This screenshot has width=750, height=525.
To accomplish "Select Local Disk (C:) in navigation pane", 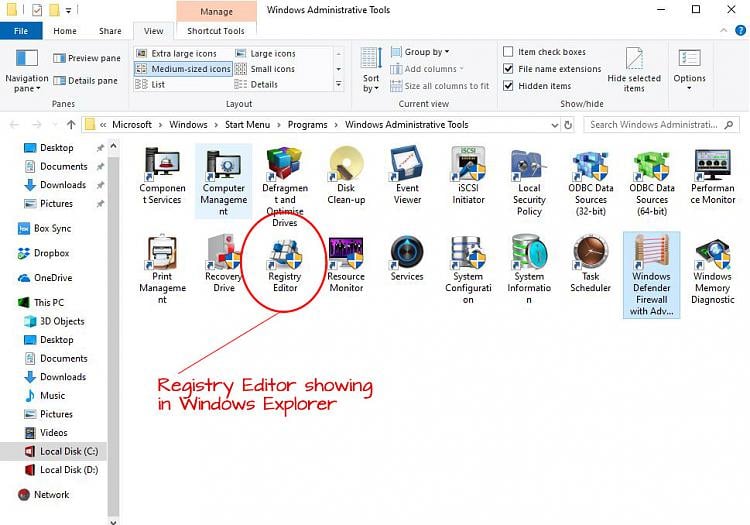I will point(54,451).
